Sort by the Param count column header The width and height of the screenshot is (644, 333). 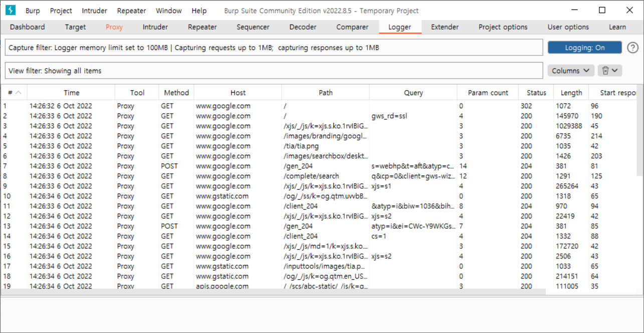click(x=488, y=93)
